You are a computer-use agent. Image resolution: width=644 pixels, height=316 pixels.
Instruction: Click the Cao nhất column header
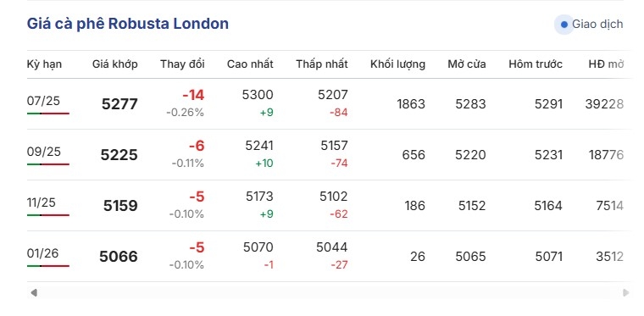[x=250, y=64]
